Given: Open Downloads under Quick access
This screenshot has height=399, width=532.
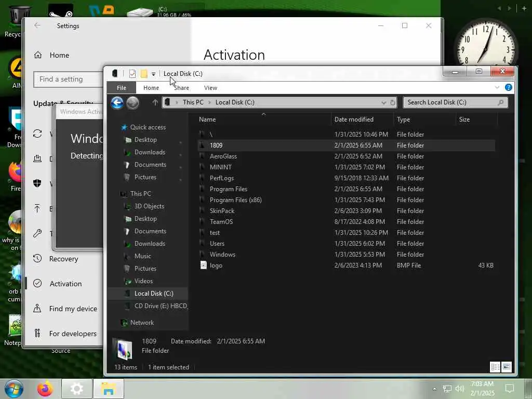Looking at the screenshot, I should tap(150, 152).
